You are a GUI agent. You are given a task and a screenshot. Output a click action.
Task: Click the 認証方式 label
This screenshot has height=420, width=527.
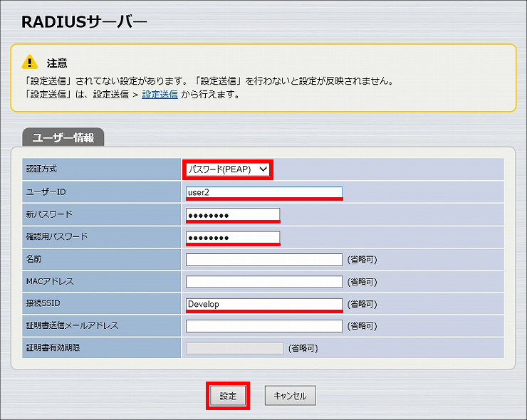[42, 169]
